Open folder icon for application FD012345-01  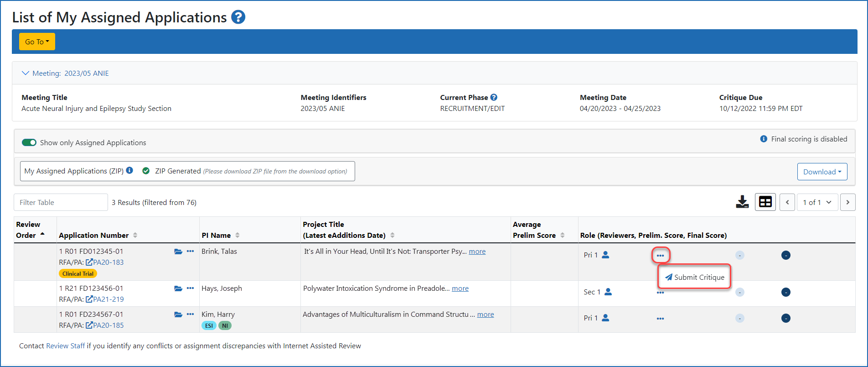coord(178,252)
